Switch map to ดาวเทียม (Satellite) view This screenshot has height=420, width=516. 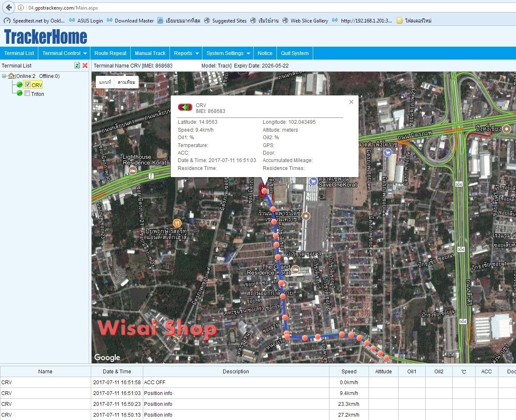click(x=126, y=82)
